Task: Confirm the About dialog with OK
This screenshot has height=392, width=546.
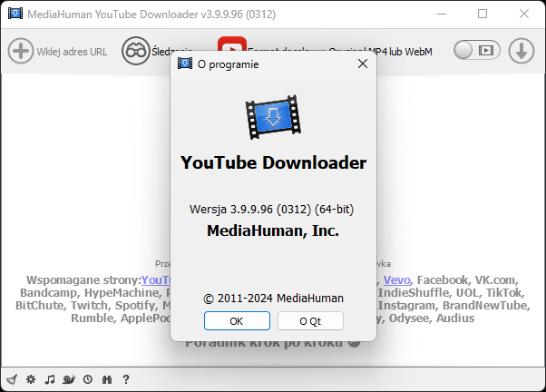Action: 237,321
